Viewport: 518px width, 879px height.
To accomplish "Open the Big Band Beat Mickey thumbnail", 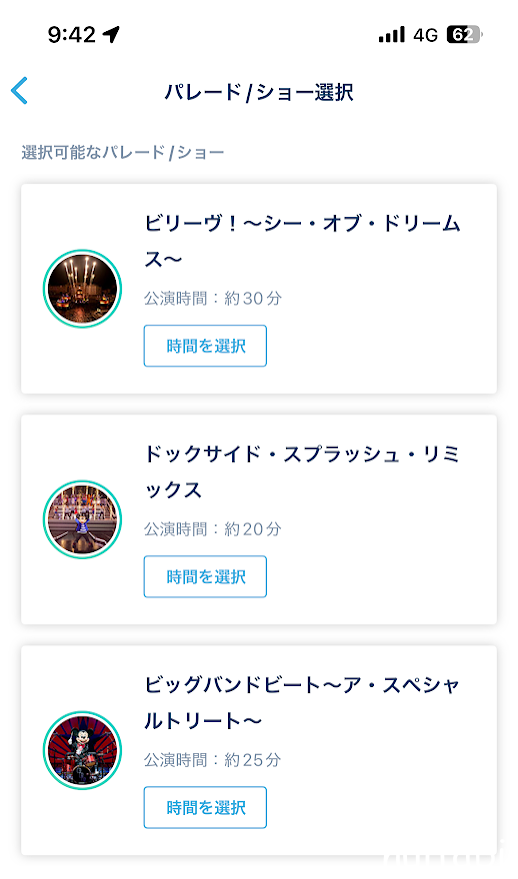I will tap(82, 750).
